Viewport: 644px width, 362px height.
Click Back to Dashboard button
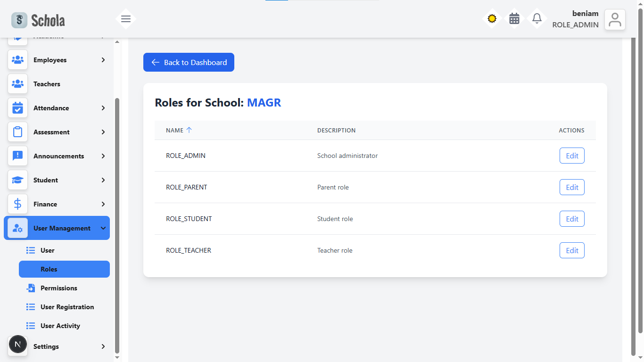pyautogui.click(x=189, y=62)
